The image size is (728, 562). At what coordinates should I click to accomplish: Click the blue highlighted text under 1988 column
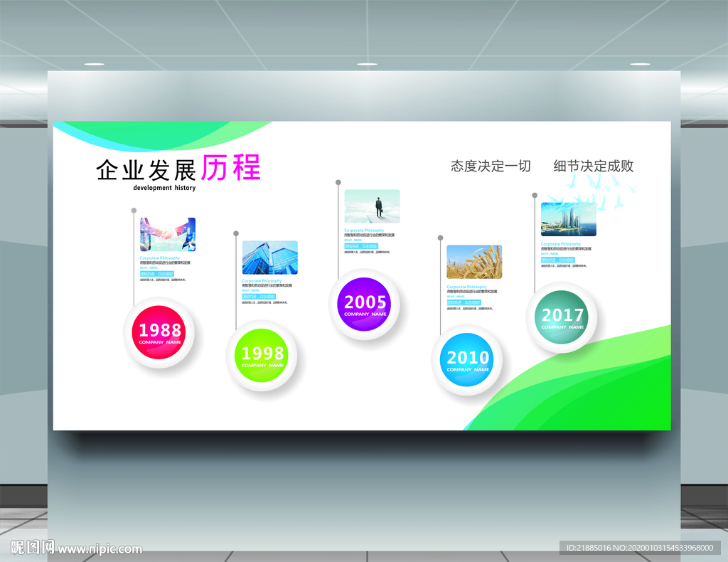[157, 274]
